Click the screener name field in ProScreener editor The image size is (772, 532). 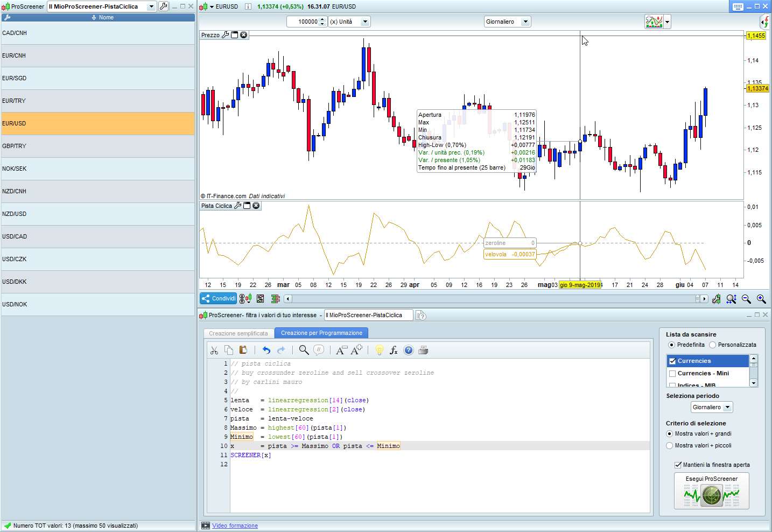[x=368, y=316]
